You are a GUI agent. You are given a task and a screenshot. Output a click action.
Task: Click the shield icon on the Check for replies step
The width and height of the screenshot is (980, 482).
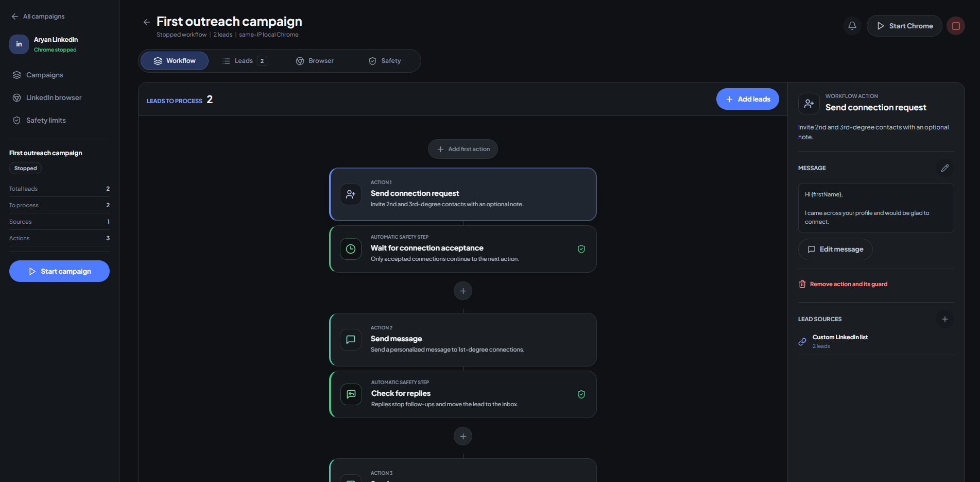pyautogui.click(x=581, y=394)
